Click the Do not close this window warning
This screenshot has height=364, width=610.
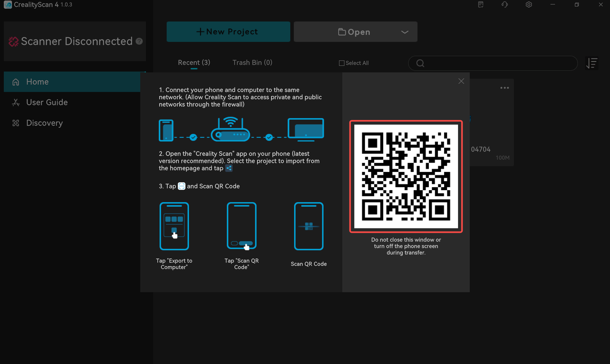(406, 246)
